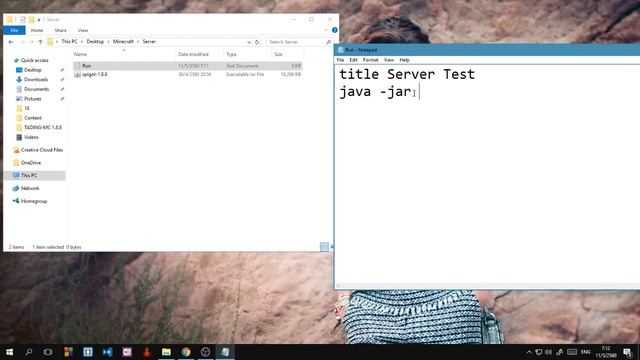Image resolution: width=640 pixels, height=360 pixels.
Task: Open Content folder in navigation pane
Action: click(33, 118)
